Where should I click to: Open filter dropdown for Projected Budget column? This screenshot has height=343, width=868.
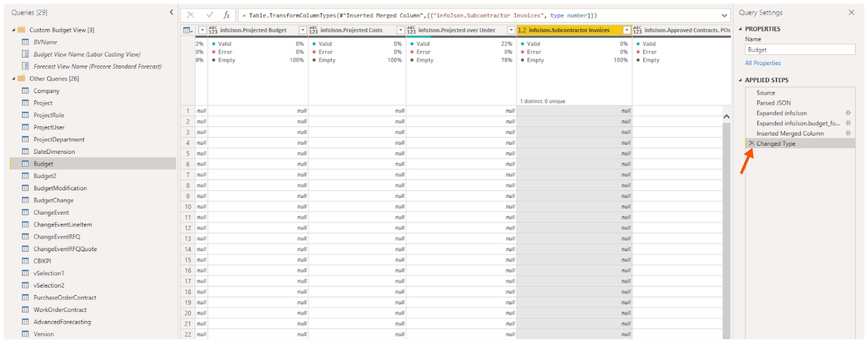pyautogui.click(x=303, y=30)
